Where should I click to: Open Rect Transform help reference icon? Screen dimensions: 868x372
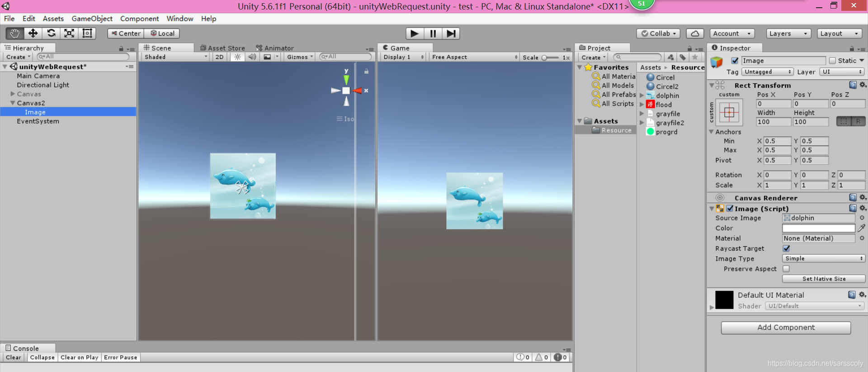point(853,85)
